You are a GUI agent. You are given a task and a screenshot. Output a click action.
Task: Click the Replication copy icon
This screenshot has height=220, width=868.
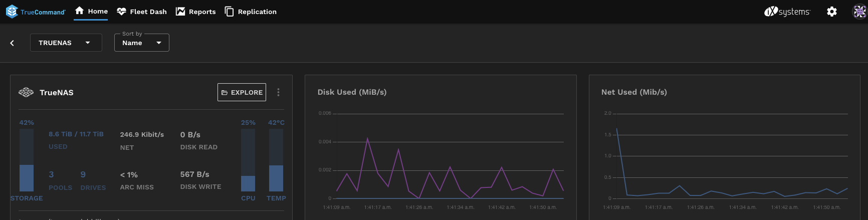(x=229, y=12)
